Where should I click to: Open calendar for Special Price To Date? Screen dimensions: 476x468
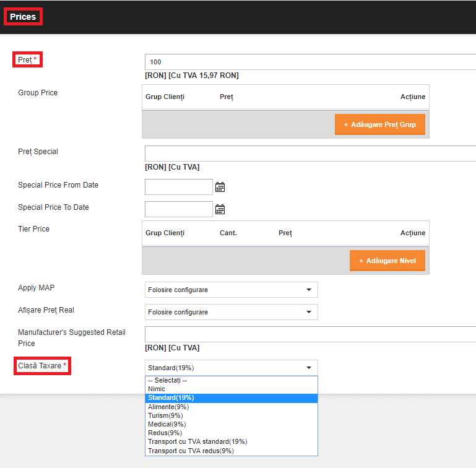220,209
